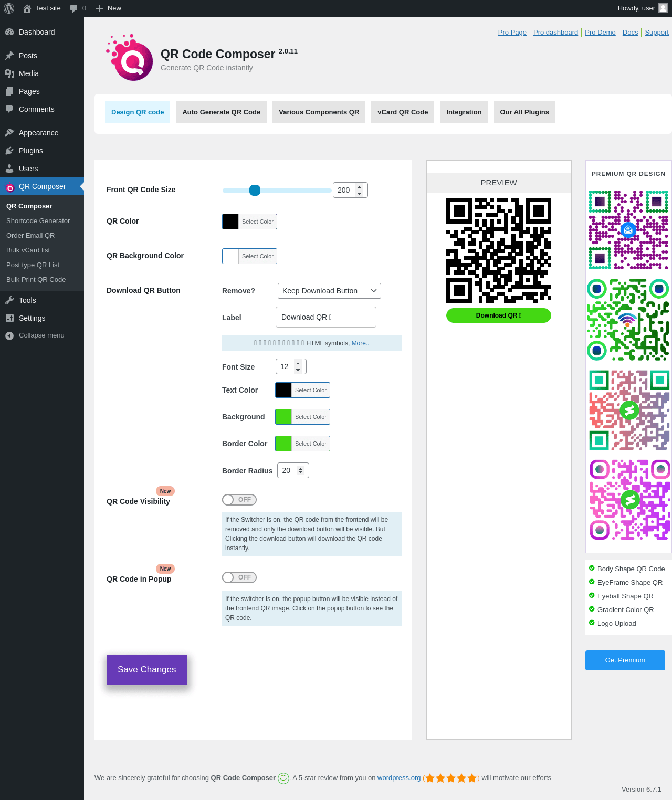Click the preview QR code image
The height and width of the screenshot is (800, 672).
point(499,250)
